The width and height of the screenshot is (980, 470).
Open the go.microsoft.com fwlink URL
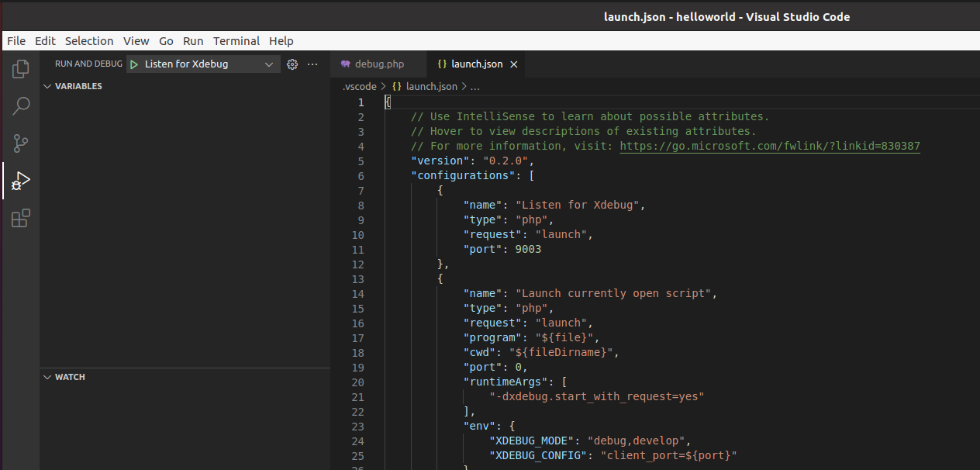(x=770, y=146)
